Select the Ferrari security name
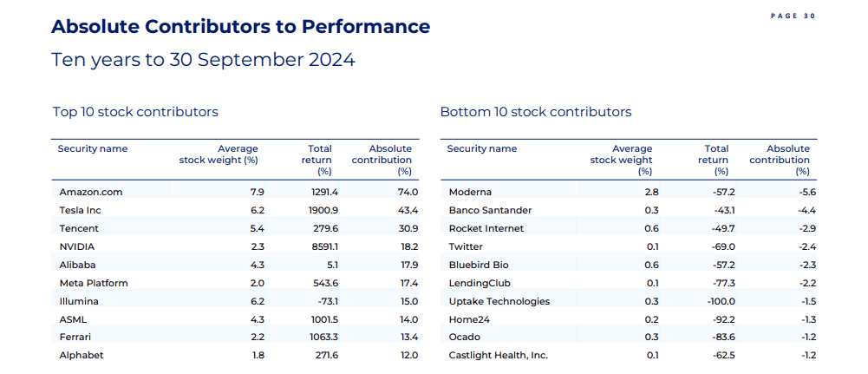868x374 pixels. coord(76,337)
